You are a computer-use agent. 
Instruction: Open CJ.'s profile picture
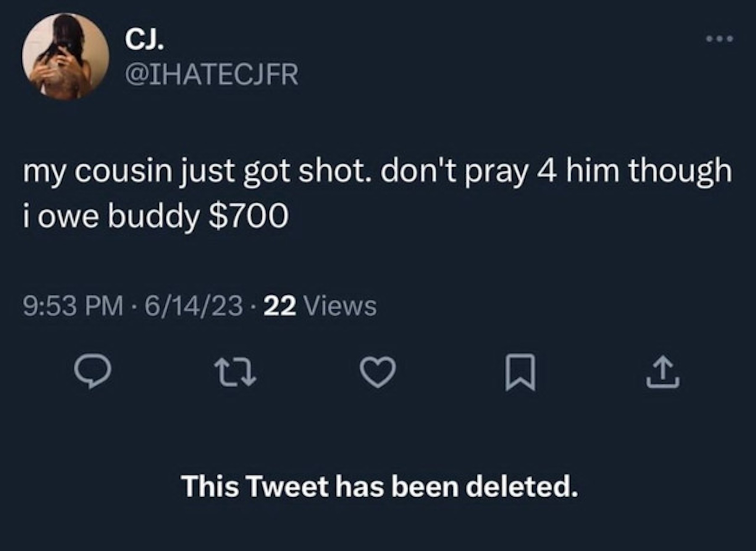(x=66, y=56)
